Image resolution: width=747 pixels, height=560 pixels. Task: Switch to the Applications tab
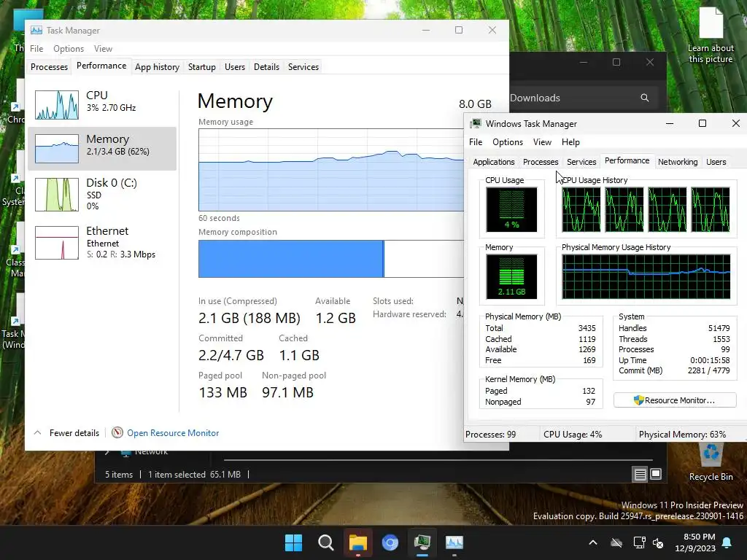tap(494, 162)
